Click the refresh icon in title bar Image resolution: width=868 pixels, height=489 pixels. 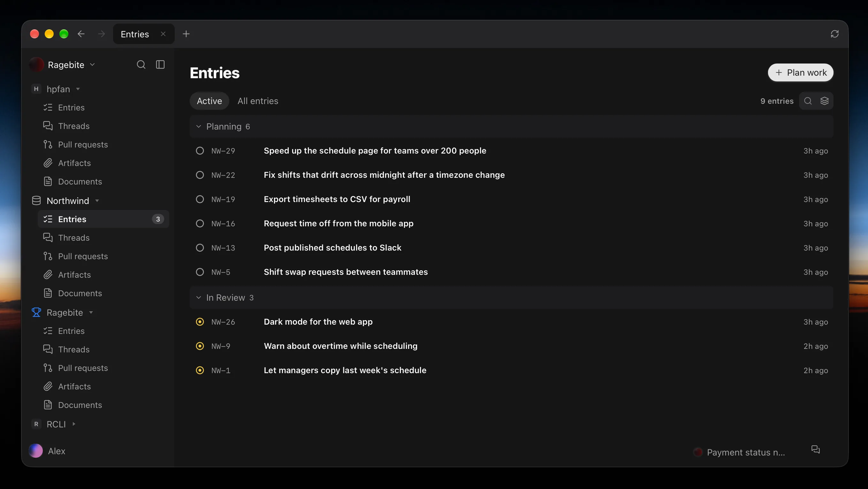coord(835,34)
